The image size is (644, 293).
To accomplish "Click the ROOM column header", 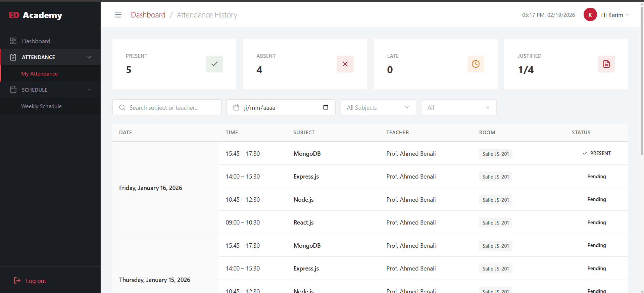I will click(487, 133).
